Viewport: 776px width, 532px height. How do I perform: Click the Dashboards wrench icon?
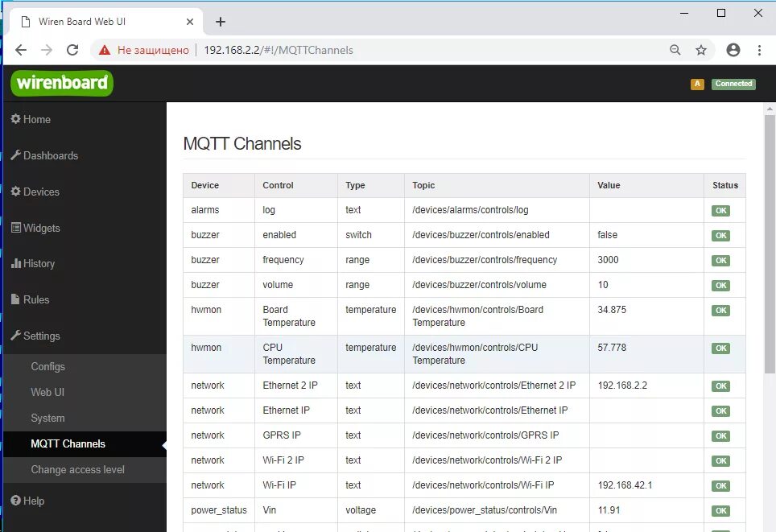(x=16, y=155)
